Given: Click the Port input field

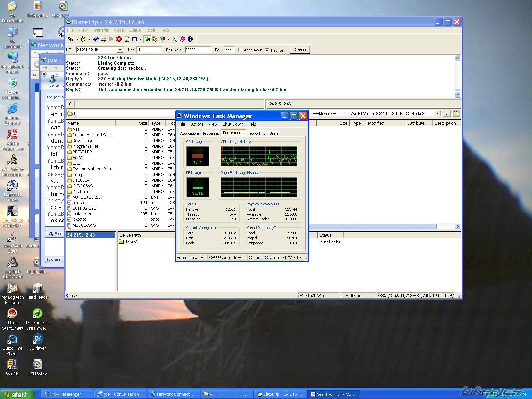Looking at the screenshot, I should [x=229, y=50].
